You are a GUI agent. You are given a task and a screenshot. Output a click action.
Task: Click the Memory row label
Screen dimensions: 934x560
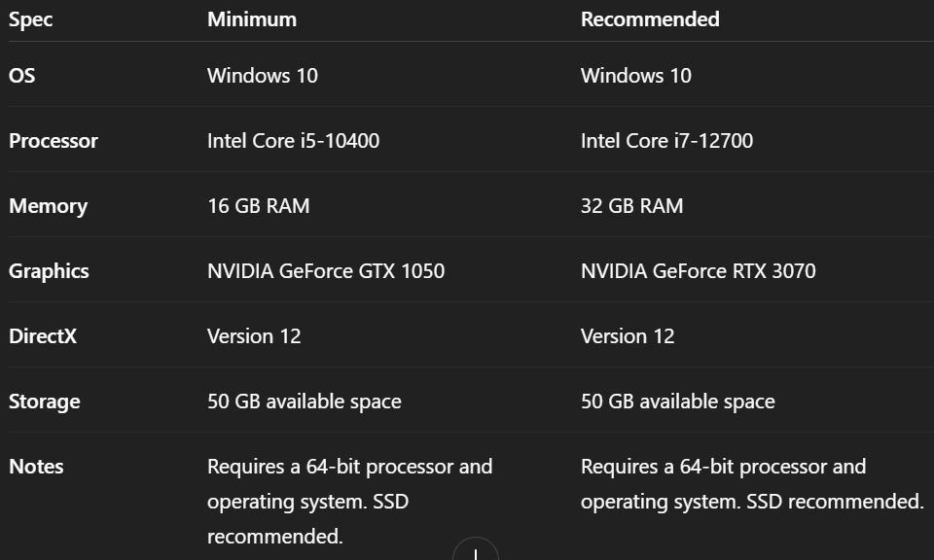(x=49, y=206)
